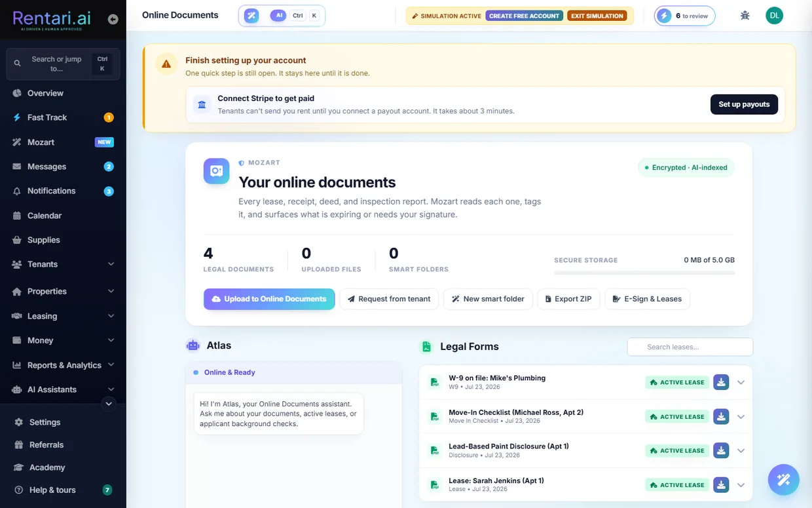The height and width of the screenshot is (508, 812).
Task: Open Messages in the sidebar
Action: (63, 166)
